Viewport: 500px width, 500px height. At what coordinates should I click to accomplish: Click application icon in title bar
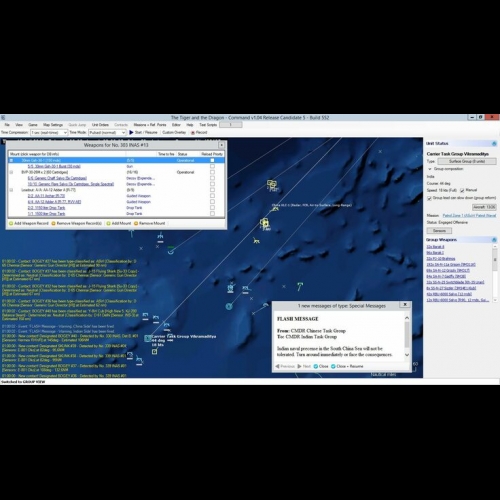pyautogui.click(x=3, y=117)
